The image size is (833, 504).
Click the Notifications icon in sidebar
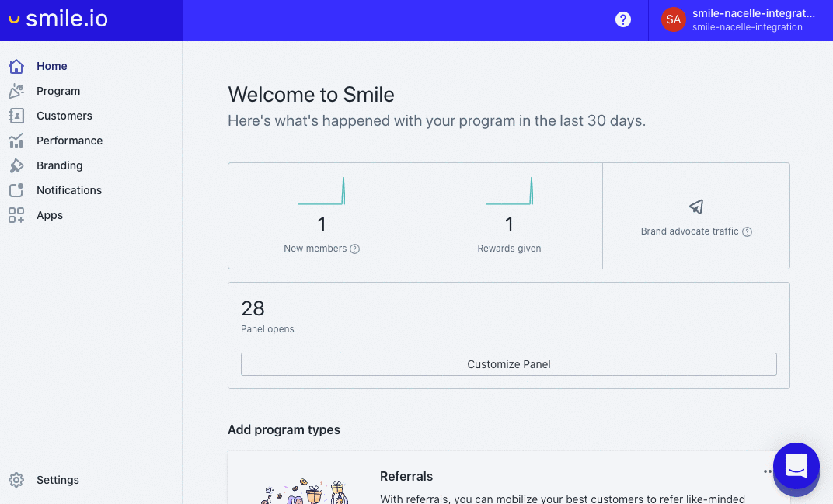[16, 190]
